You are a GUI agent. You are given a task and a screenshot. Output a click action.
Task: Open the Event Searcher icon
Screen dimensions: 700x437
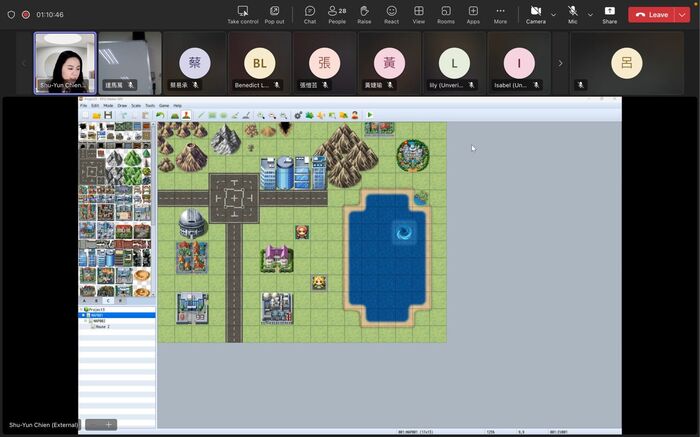tap(332, 115)
